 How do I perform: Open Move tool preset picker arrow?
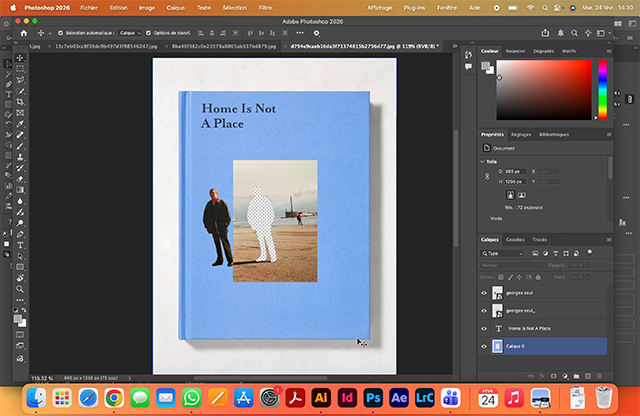tap(50, 33)
